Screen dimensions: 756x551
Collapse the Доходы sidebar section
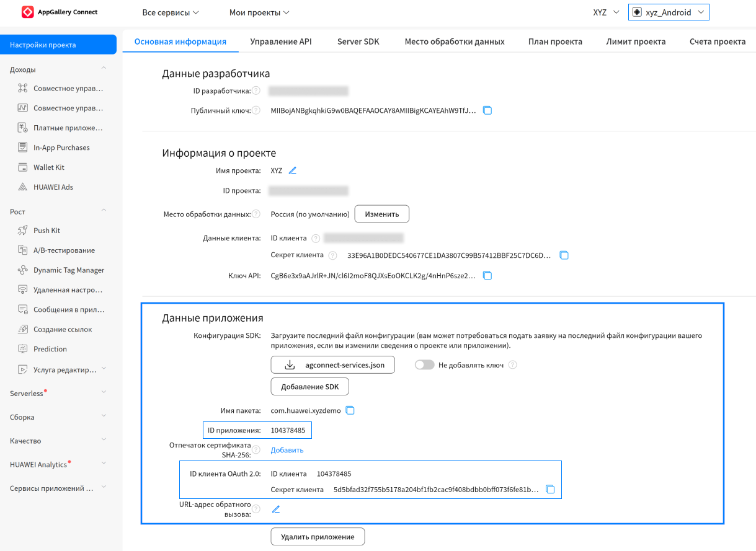(x=104, y=68)
